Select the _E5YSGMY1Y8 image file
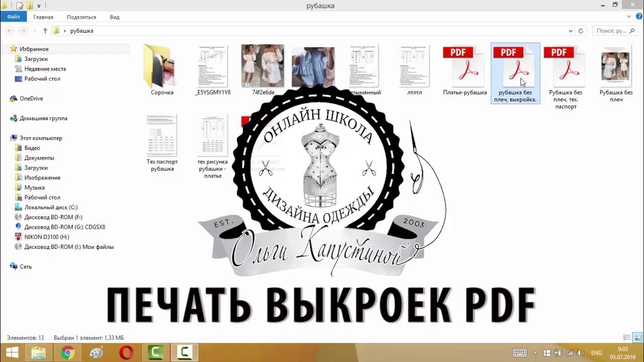The height and width of the screenshot is (362, 644). (x=213, y=66)
